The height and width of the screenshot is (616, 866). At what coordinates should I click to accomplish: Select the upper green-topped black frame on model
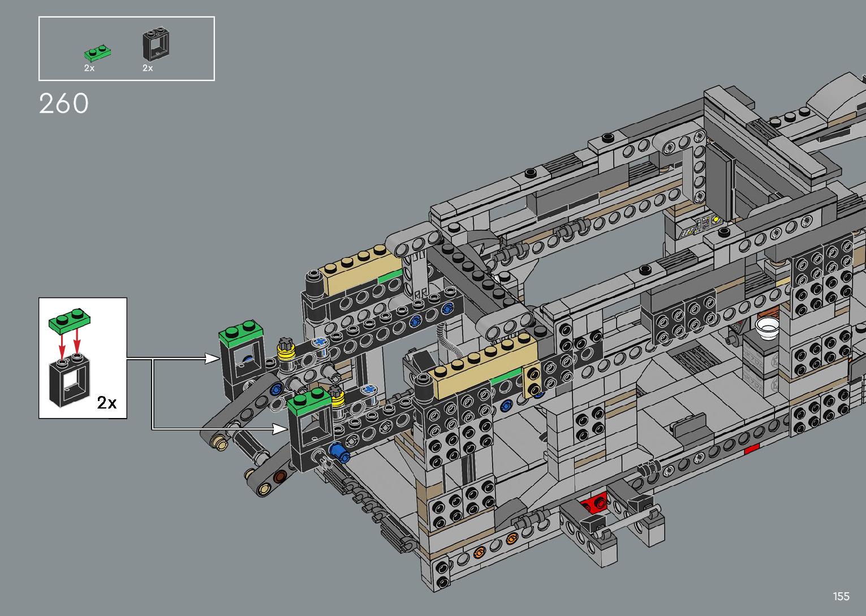point(242,355)
